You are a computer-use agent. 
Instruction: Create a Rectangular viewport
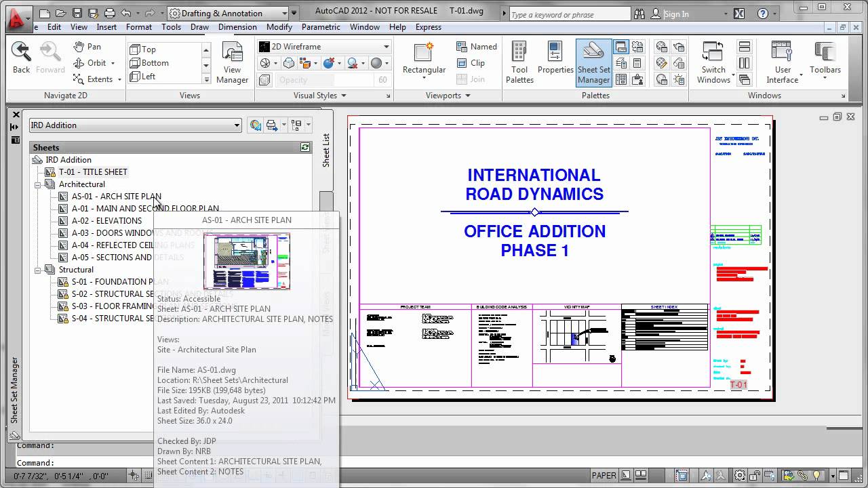click(x=424, y=60)
